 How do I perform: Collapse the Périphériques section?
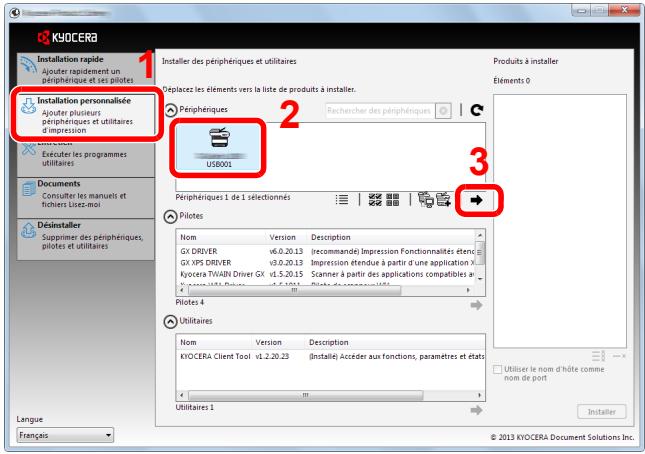(x=171, y=110)
